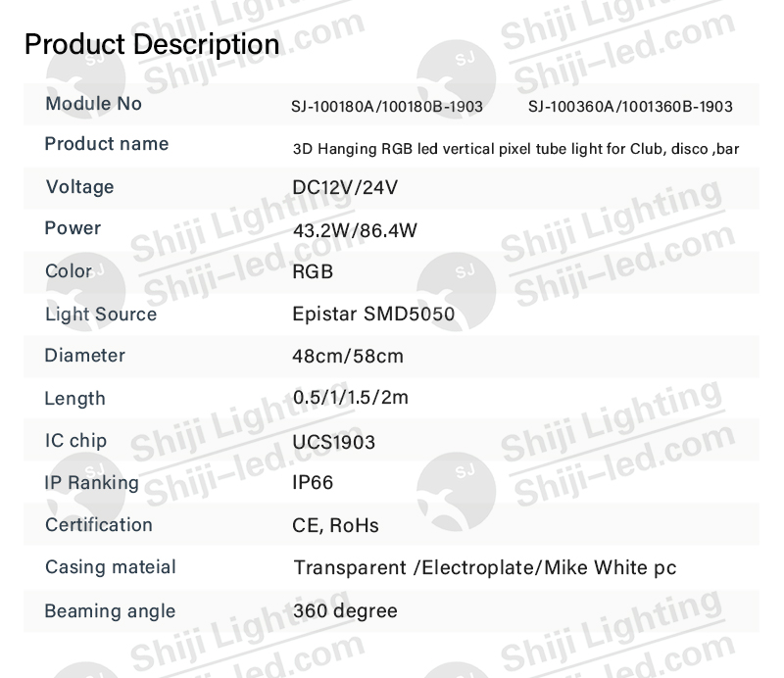Click the Product name label
The height and width of the screenshot is (678, 784).
tap(107, 144)
